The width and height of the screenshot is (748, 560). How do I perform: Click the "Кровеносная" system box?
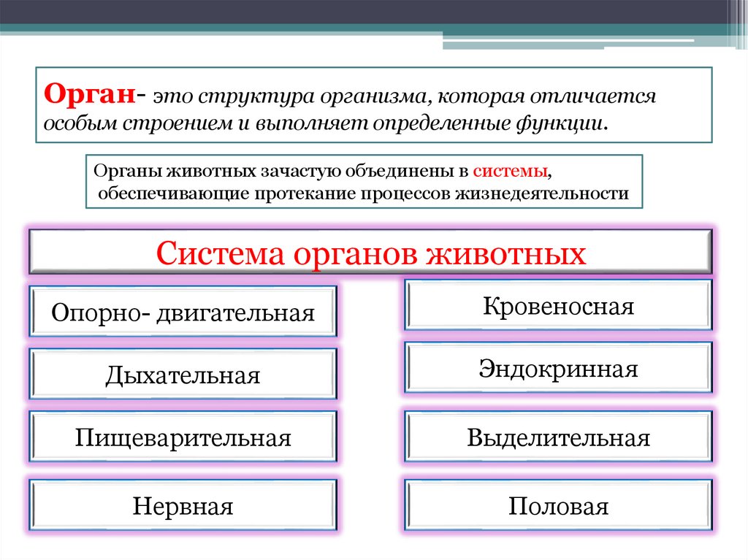[x=560, y=306]
